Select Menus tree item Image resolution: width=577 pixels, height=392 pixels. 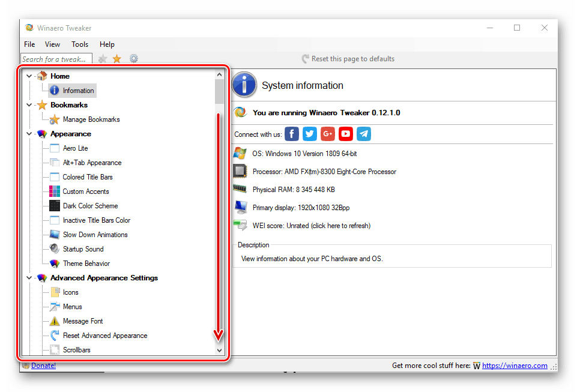72,307
